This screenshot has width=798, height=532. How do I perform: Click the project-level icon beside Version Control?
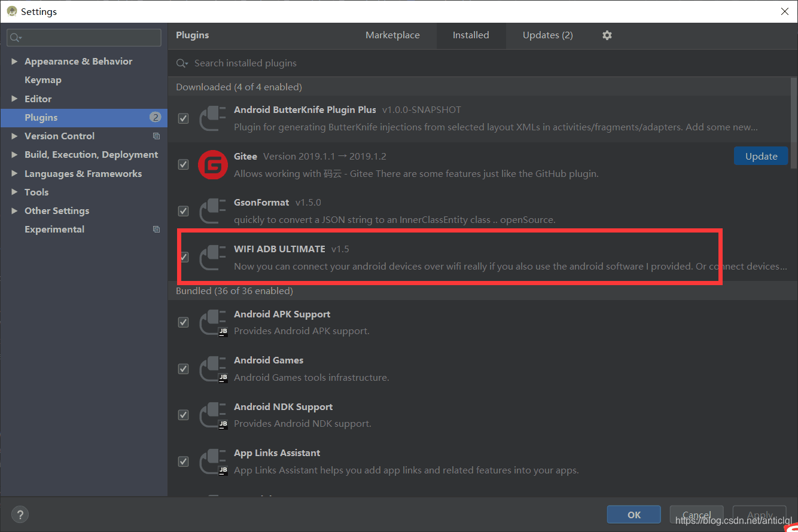pyautogui.click(x=156, y=136)
